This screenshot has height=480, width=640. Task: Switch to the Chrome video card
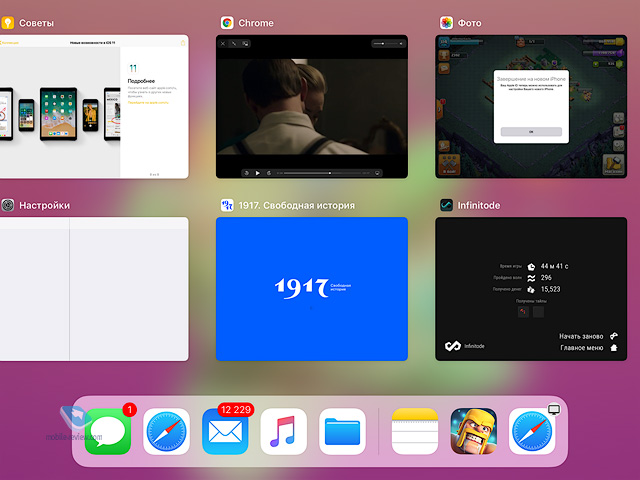coord(312,107)
